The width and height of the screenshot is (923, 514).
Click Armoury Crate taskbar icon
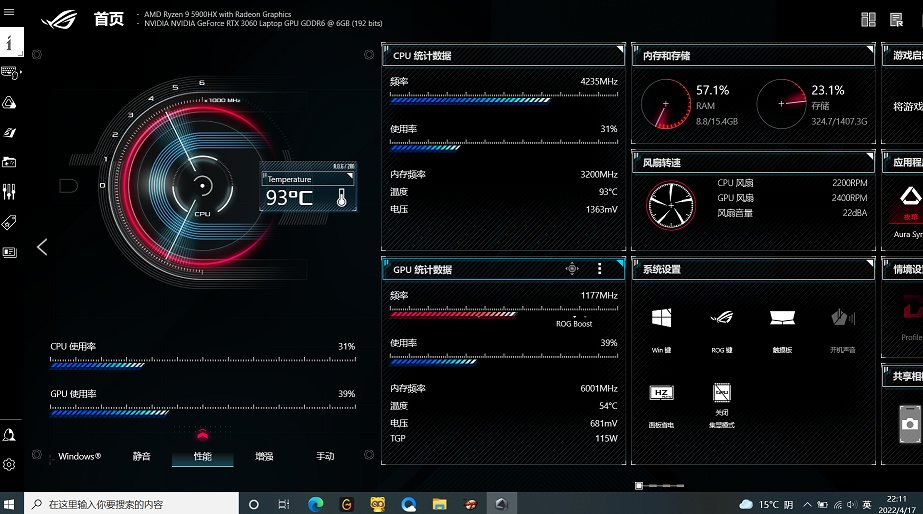click(x=502, y=504)
